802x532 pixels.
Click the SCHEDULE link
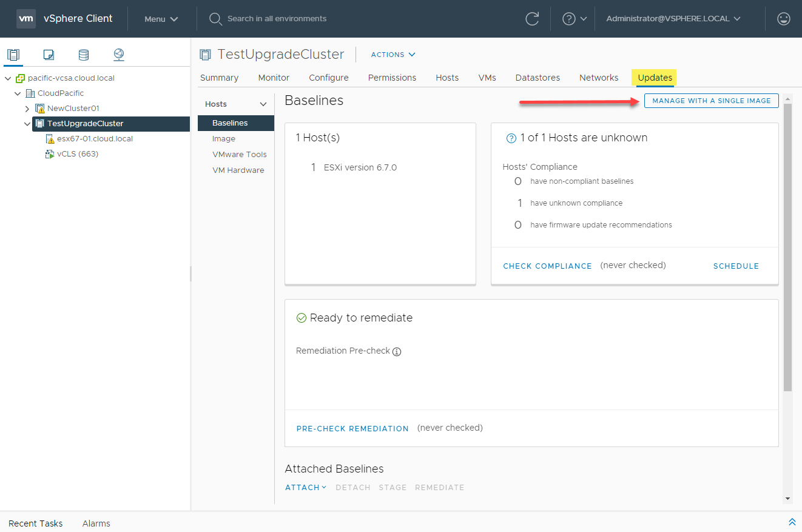pyautogui.click(x=736, y=266)
